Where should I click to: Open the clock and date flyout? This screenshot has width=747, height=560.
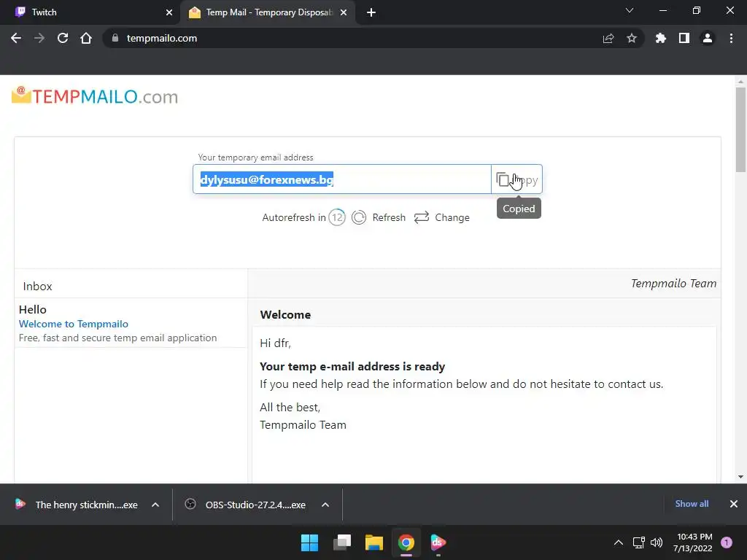(693, 542)
